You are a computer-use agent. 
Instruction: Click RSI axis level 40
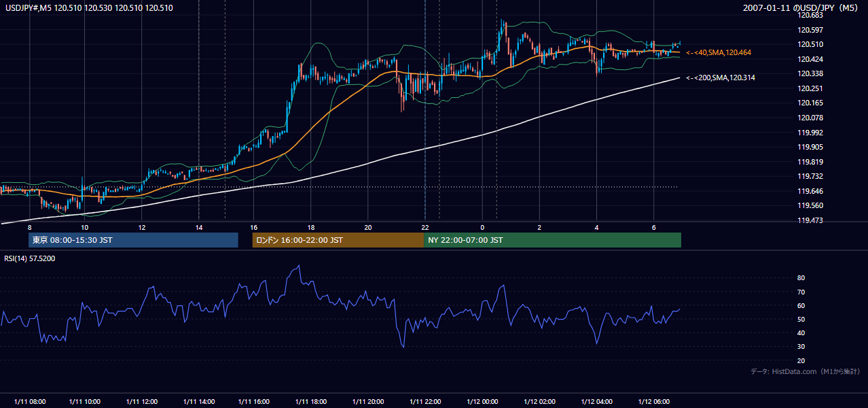click(x=801, y=333)
